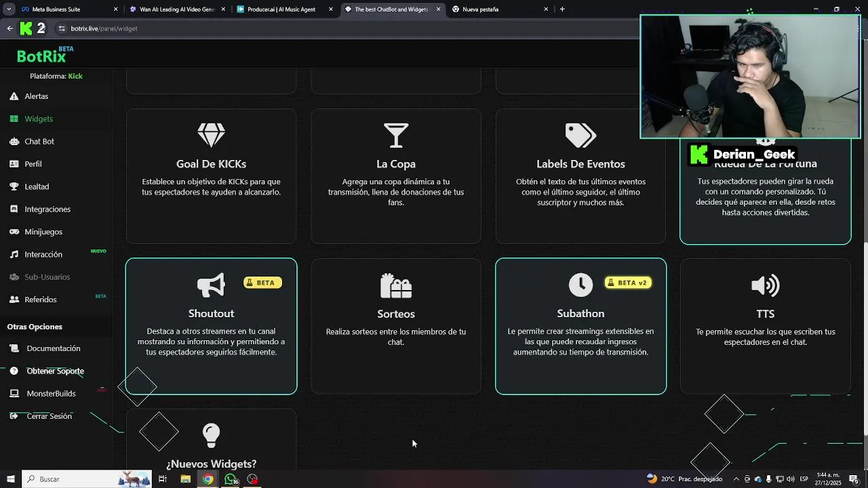Open the TTS widget title

click(x=766, y=314)
